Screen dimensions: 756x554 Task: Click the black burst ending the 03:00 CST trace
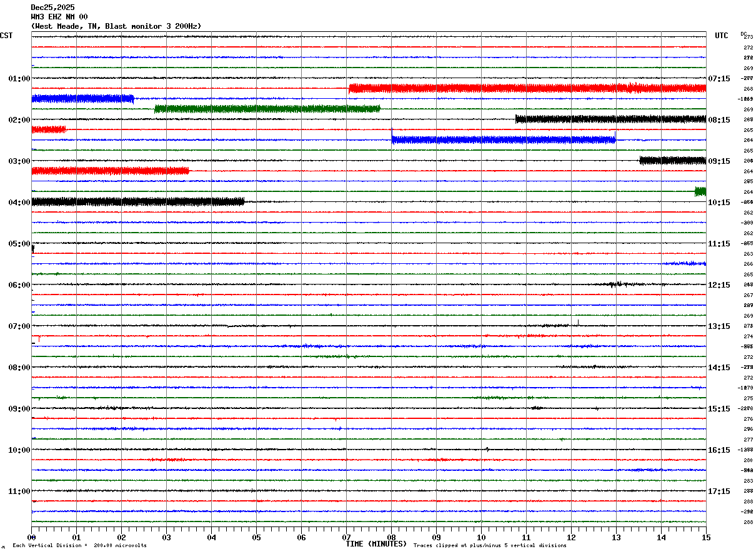coord(672,160)
